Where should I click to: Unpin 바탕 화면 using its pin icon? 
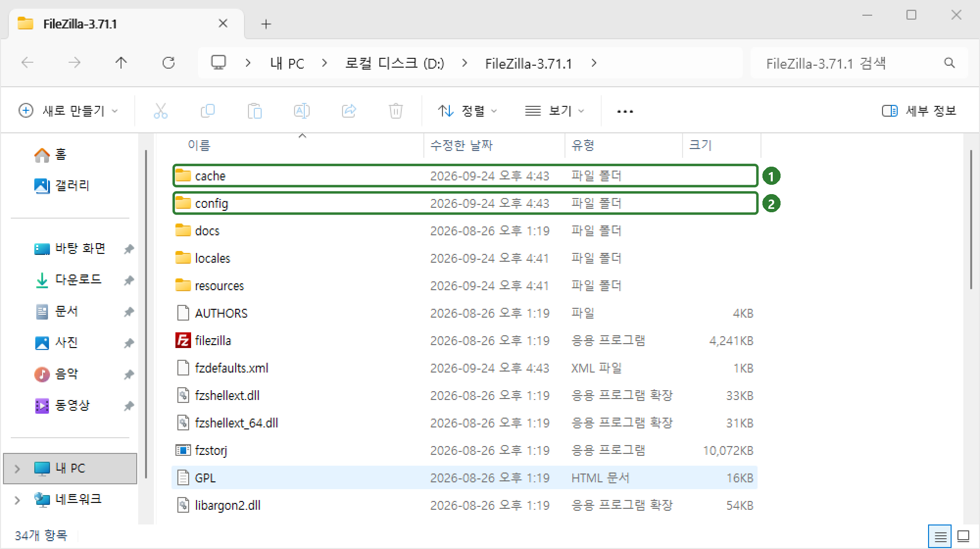click(129, 249)
